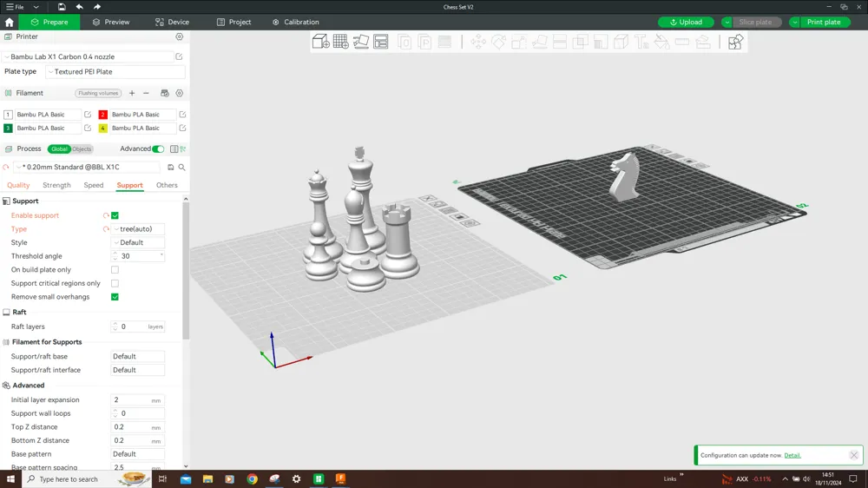Open the support Style dropdown
Image resolution: width=868 pixels, height=488 pixels.
point(138,242)
